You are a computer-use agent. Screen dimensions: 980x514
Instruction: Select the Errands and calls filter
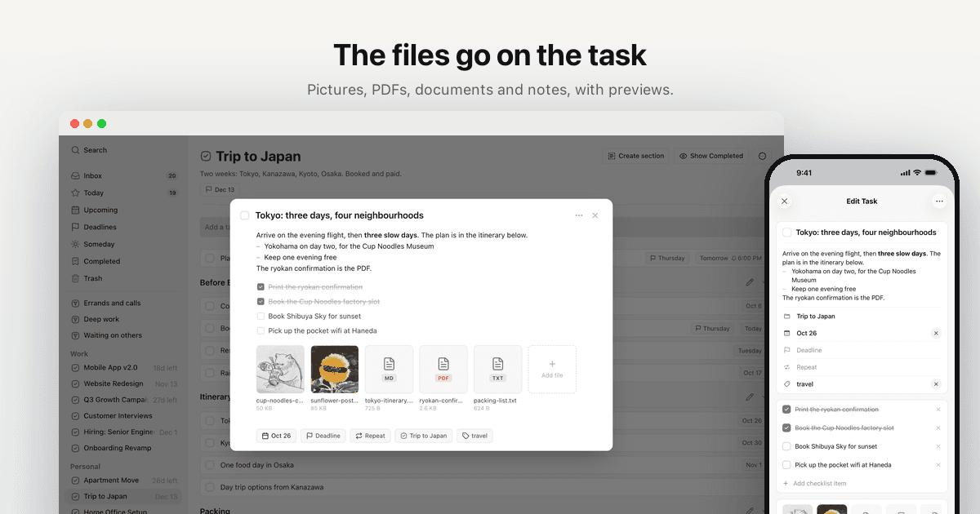124,303
